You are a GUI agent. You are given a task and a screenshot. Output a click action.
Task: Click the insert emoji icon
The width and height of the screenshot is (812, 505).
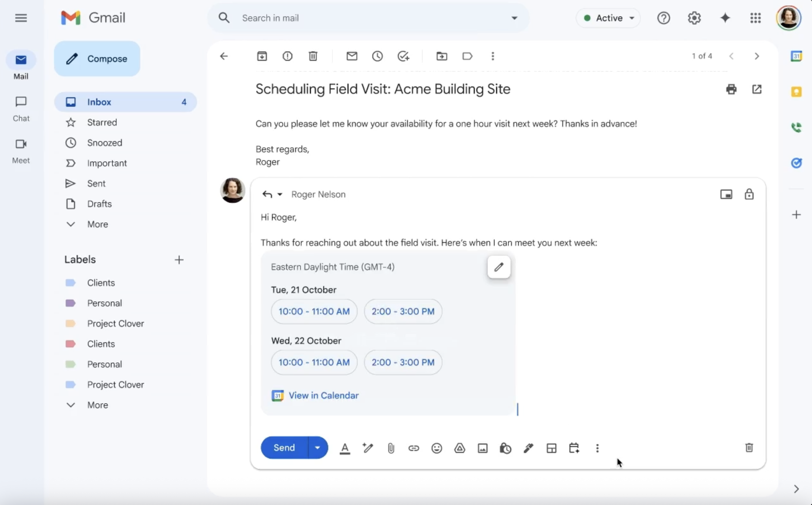pos(437,448)
